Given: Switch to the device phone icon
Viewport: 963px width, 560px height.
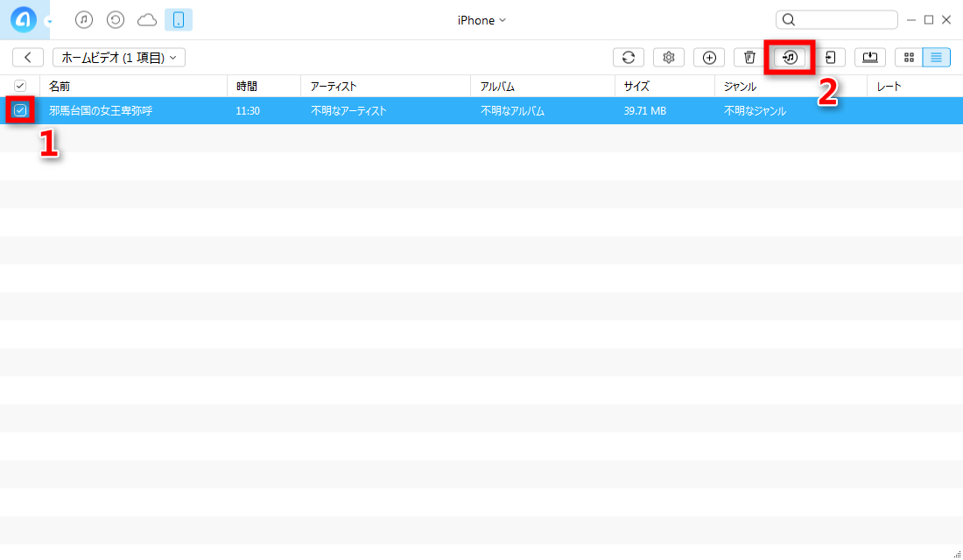Looking at the screenshot, I should point(179,19).
